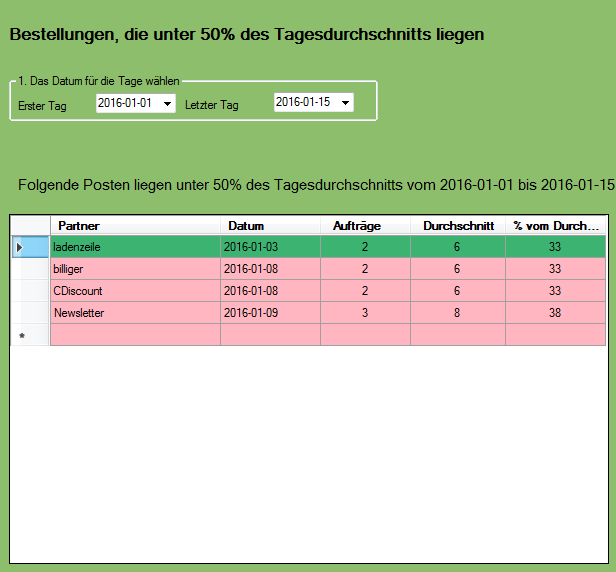Click Aufträge value 2 in billiger row

365,269
